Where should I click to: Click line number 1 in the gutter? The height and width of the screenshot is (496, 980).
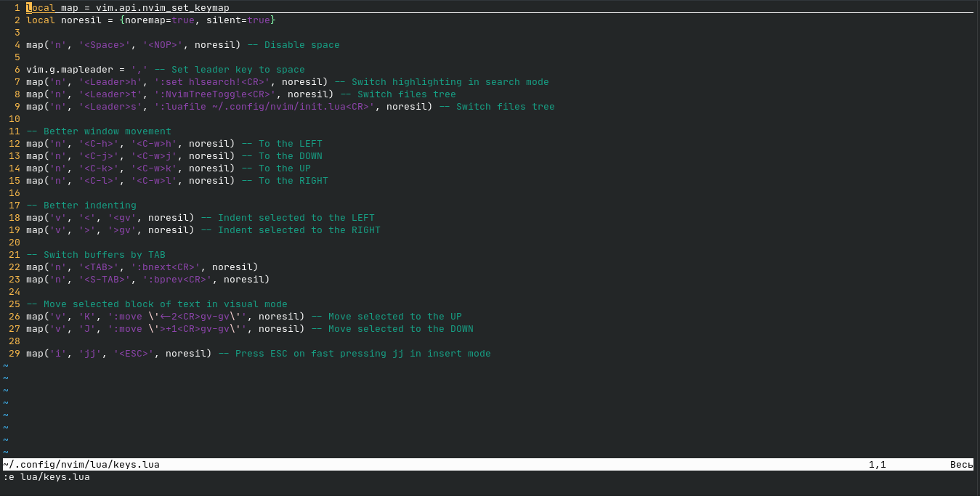[16, 7]
